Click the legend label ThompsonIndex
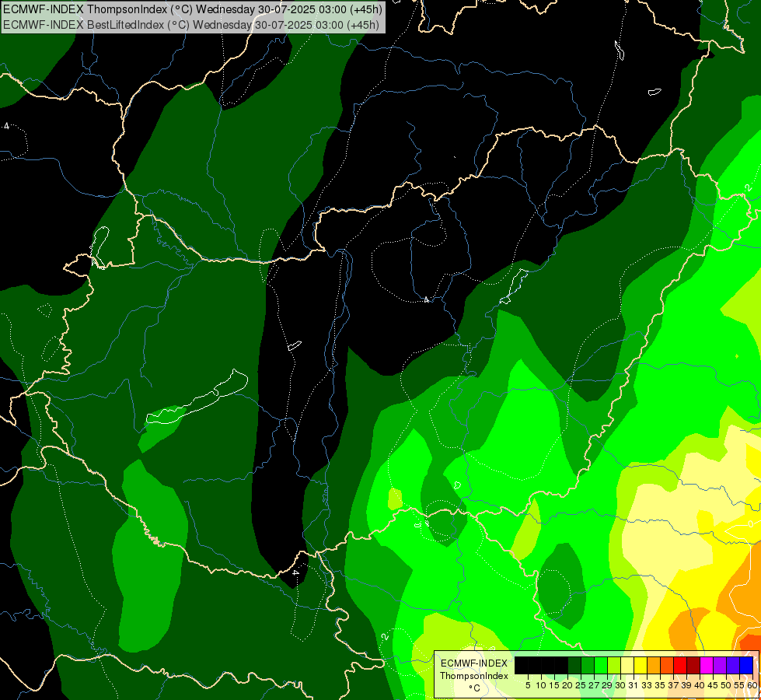Screen dimensions: 761x700 473,676
